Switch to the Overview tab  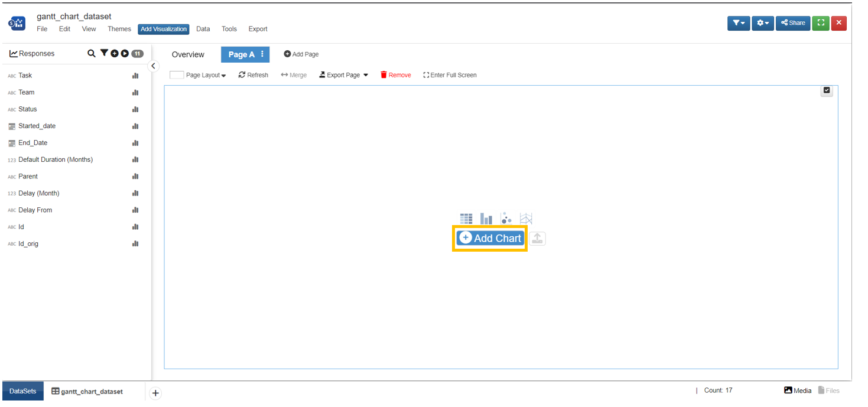click(x=188, y=54)
